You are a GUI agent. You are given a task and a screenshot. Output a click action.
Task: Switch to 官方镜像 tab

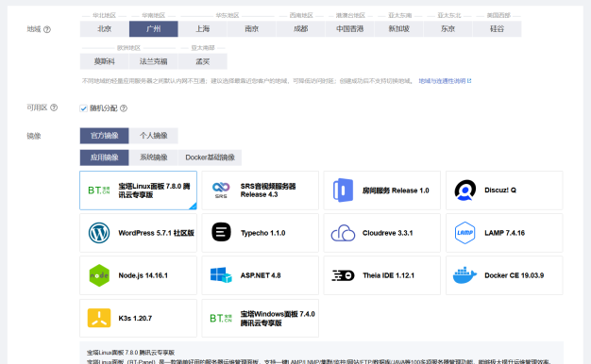105,136
